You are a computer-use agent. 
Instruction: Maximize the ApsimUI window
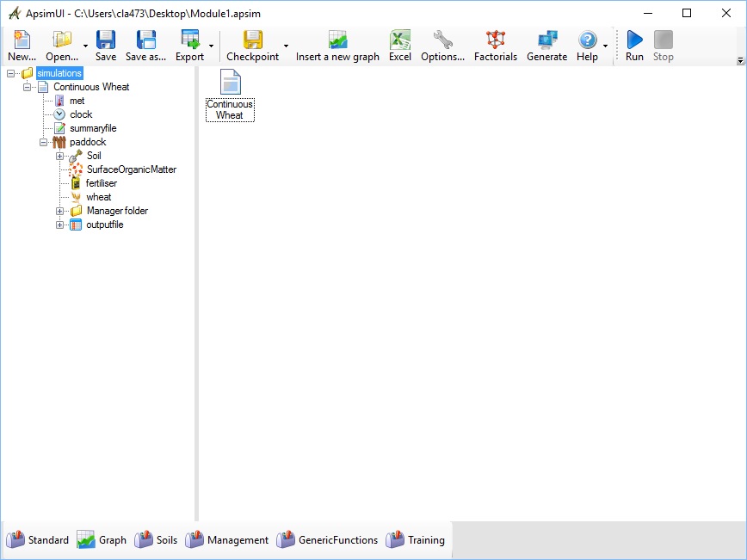point(687,14)
